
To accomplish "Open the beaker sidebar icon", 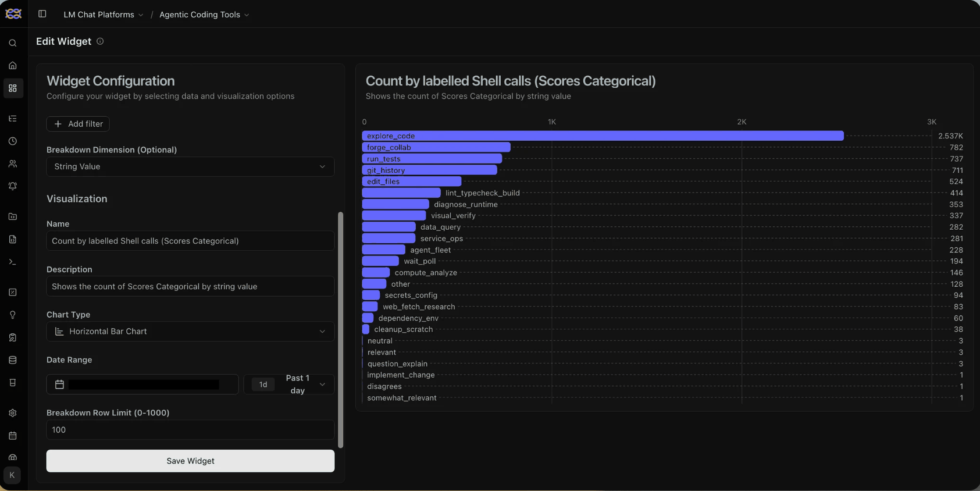I will (x=13, y=383).
